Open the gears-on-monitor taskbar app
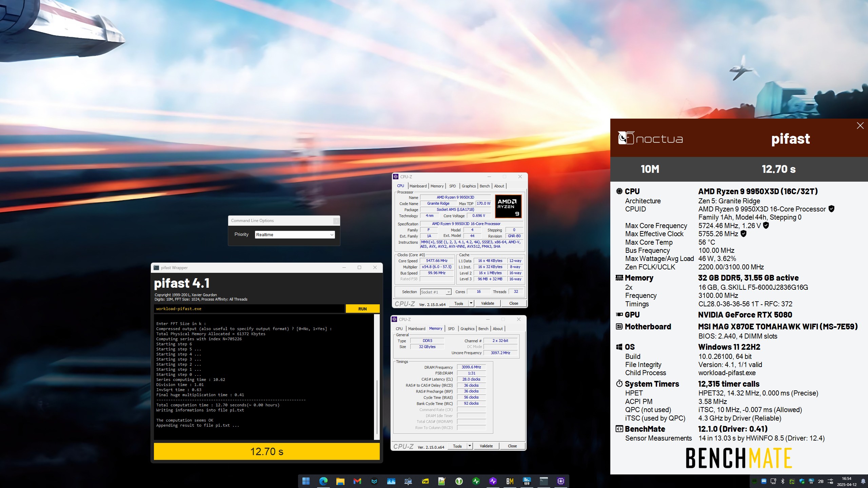Image resolution: width=868 pixels, height=488 pixels. pos(408,481)
